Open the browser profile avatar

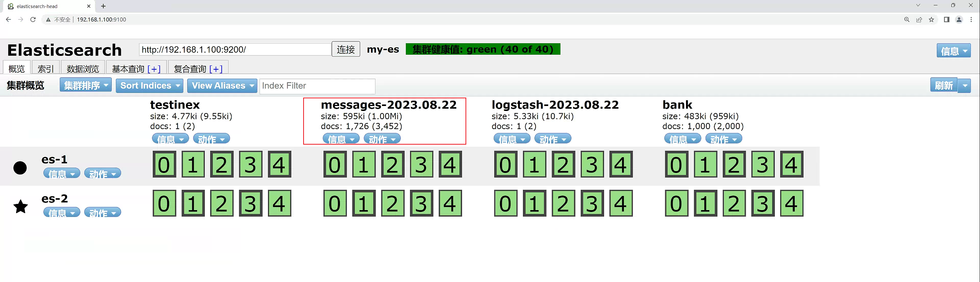pos(959,20)
